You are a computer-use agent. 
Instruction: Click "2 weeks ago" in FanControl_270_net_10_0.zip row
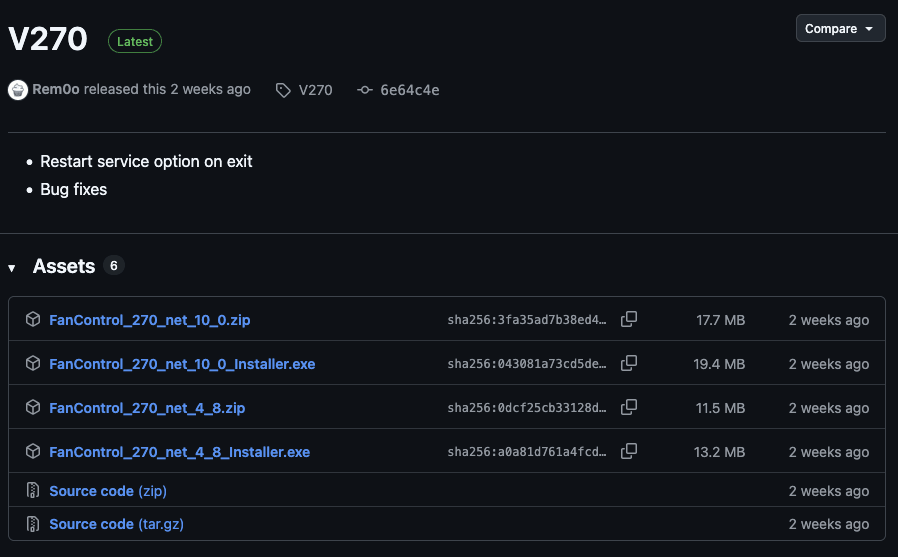tap(829, 321)
